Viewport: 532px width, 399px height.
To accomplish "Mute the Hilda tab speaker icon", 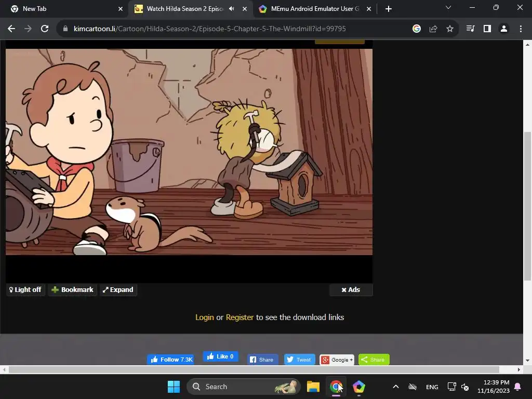I will pyautogui.click(x=232, y=9).
